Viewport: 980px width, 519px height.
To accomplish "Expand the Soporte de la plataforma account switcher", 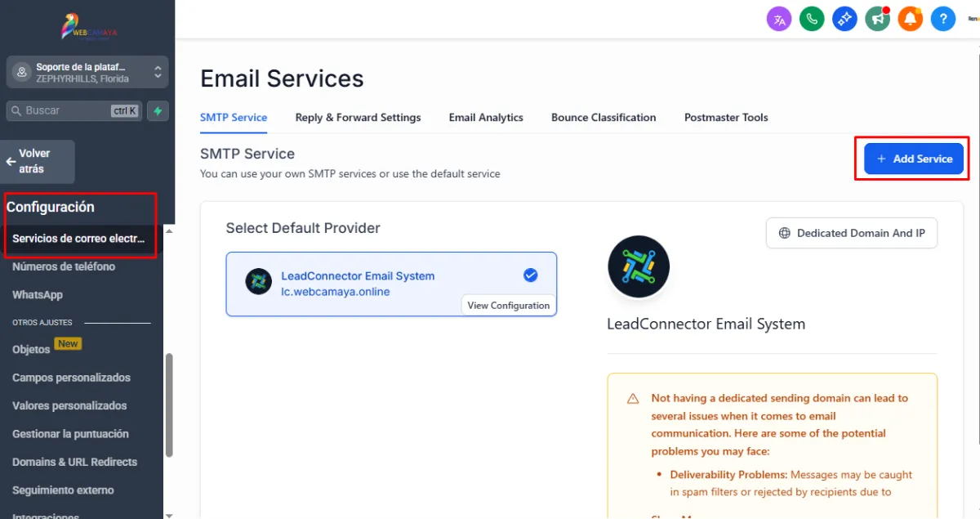I will pos(87,72).
